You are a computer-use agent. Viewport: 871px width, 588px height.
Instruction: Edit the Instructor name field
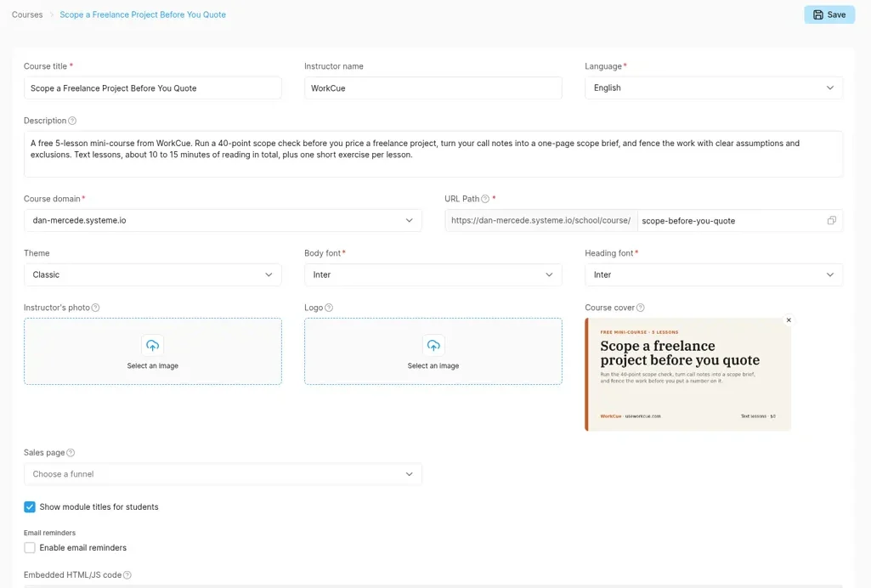[433, 88]
